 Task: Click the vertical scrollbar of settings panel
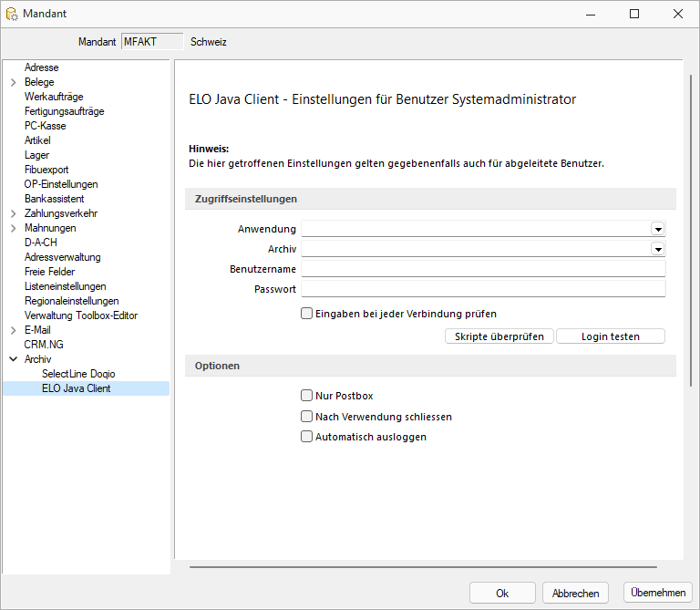(691, 231)
